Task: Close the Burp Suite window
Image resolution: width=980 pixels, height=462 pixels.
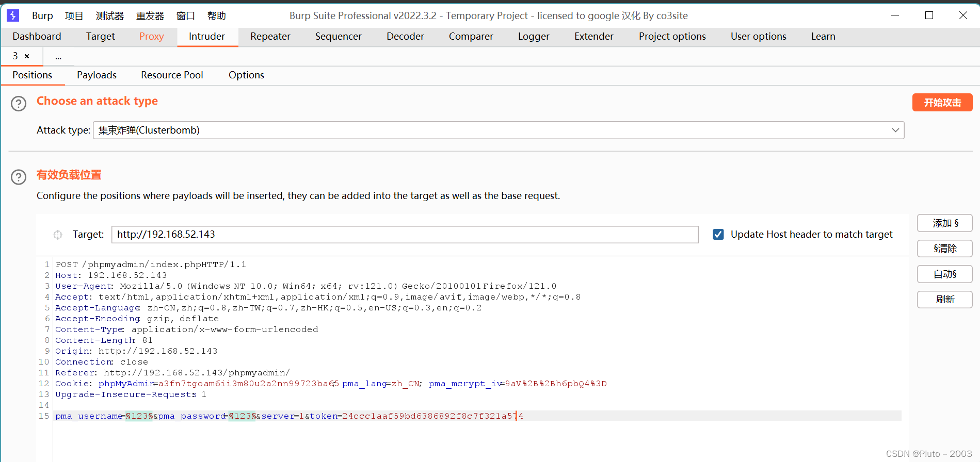Action: click(x=963, y=15)
